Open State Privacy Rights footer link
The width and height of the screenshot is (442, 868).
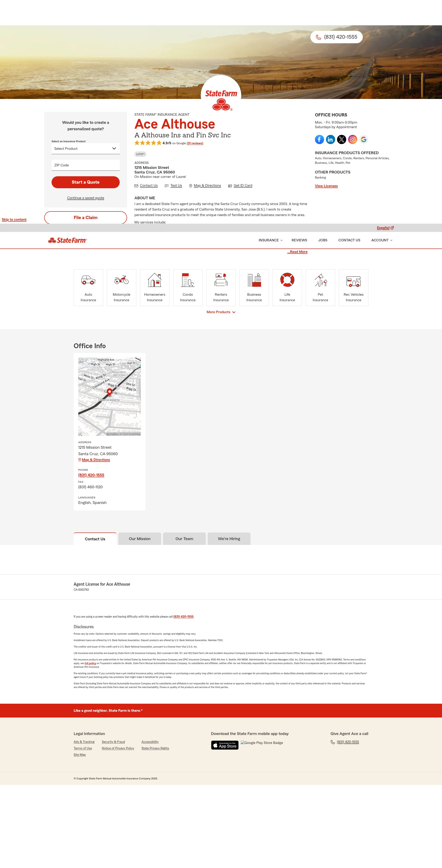[155, 748]
